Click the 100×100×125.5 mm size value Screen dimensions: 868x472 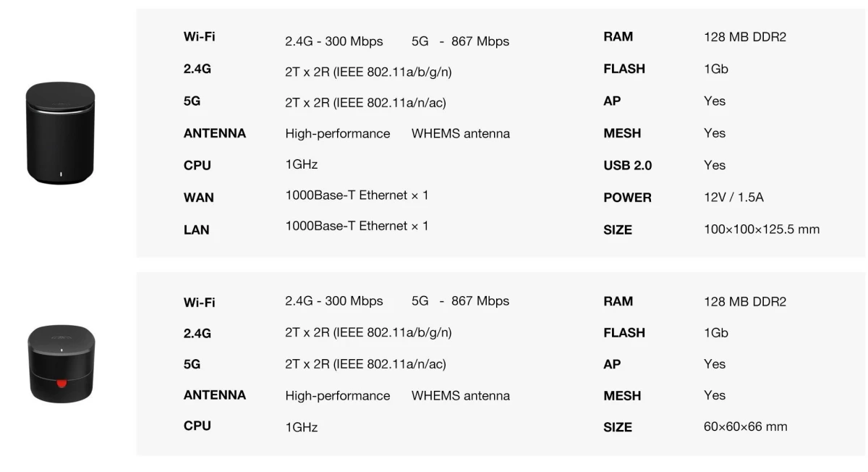[x=761, y=229]
